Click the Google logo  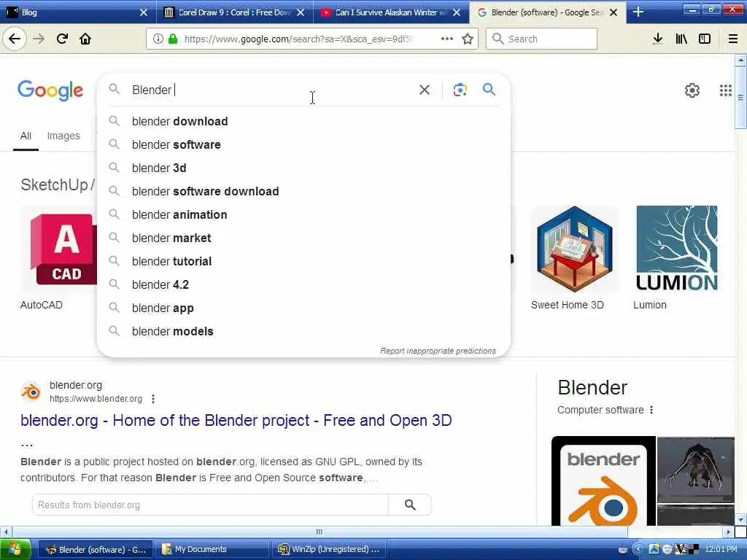(50, 90)
